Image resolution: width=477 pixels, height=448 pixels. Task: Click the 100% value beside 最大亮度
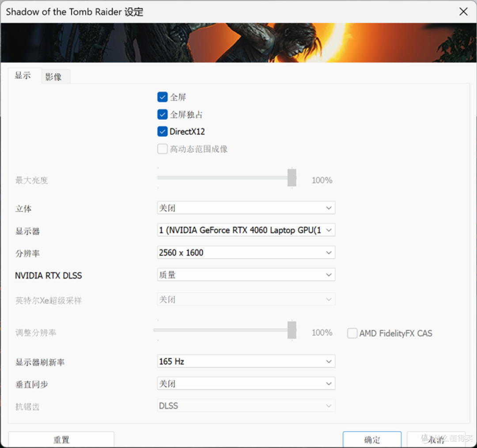[x=322, y=180]
